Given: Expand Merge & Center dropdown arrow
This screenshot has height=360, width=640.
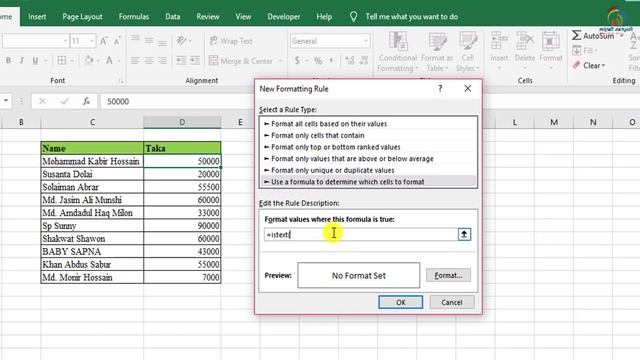Looking at the screenshot, I should coord(280,61).
